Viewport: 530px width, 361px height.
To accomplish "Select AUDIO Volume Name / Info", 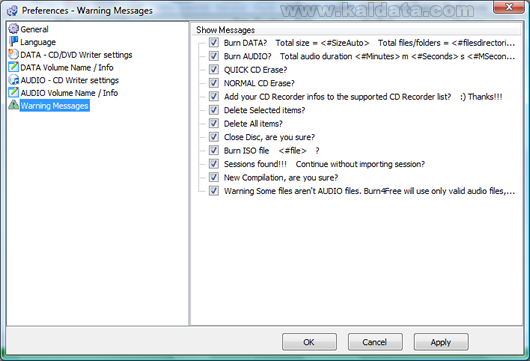I will click(x=69, y=93).
